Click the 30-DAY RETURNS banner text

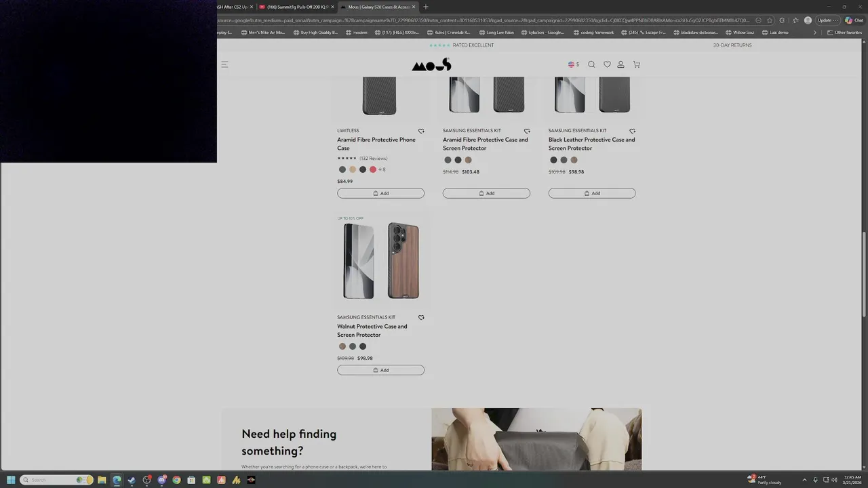click(x=732, y=45)
